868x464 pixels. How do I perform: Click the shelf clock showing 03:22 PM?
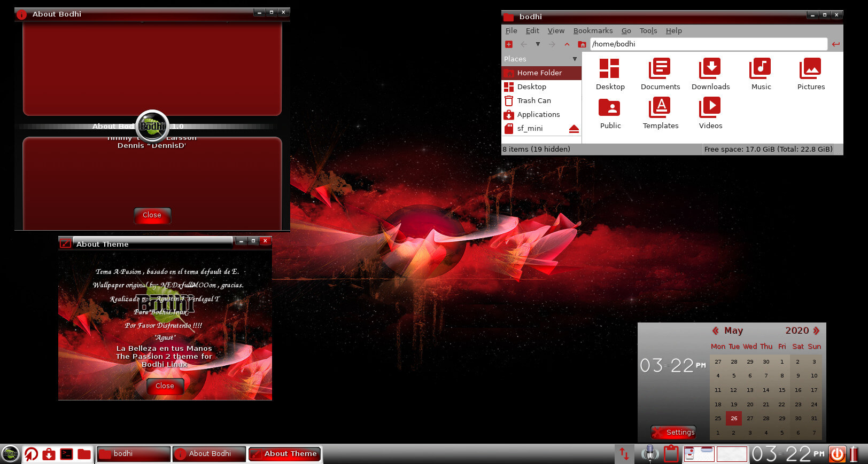tap(788, 454)
